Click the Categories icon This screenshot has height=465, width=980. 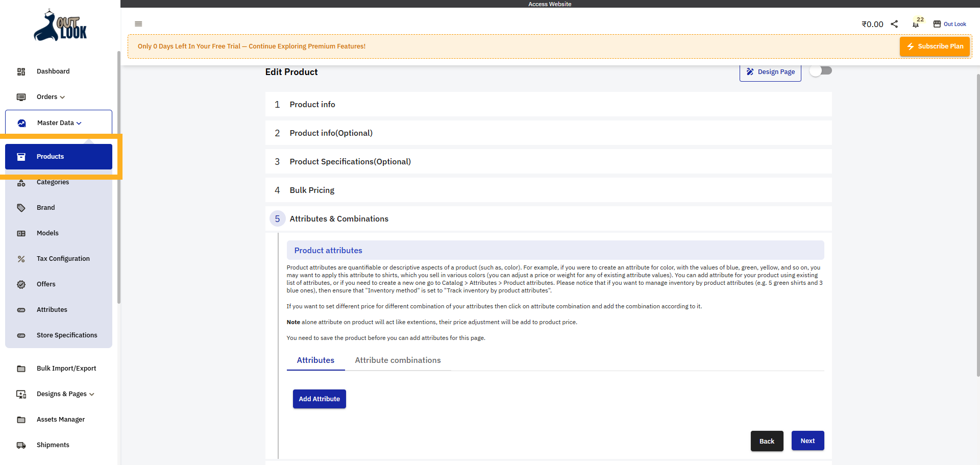21,183
